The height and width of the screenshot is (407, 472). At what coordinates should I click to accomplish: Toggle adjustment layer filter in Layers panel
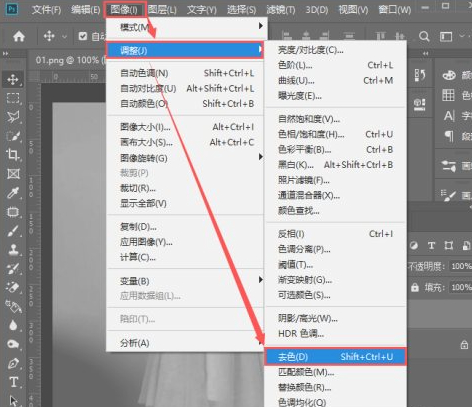tap(414, 246)
